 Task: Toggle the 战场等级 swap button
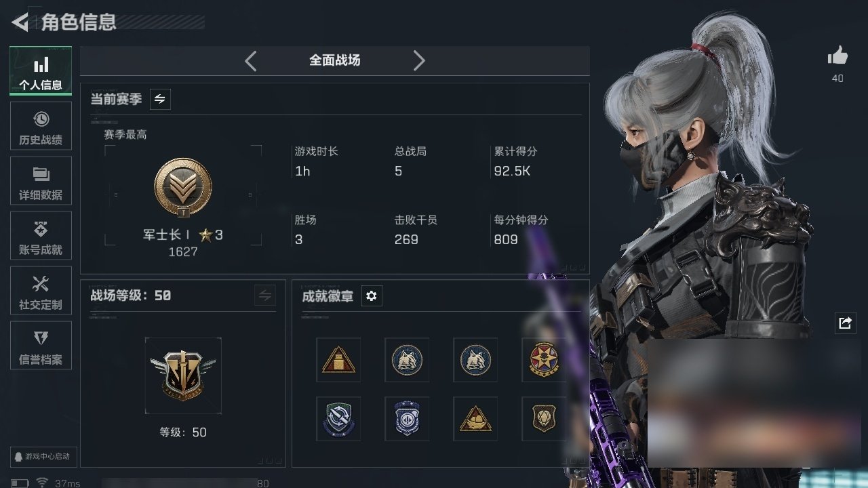(x=265, y=296)
